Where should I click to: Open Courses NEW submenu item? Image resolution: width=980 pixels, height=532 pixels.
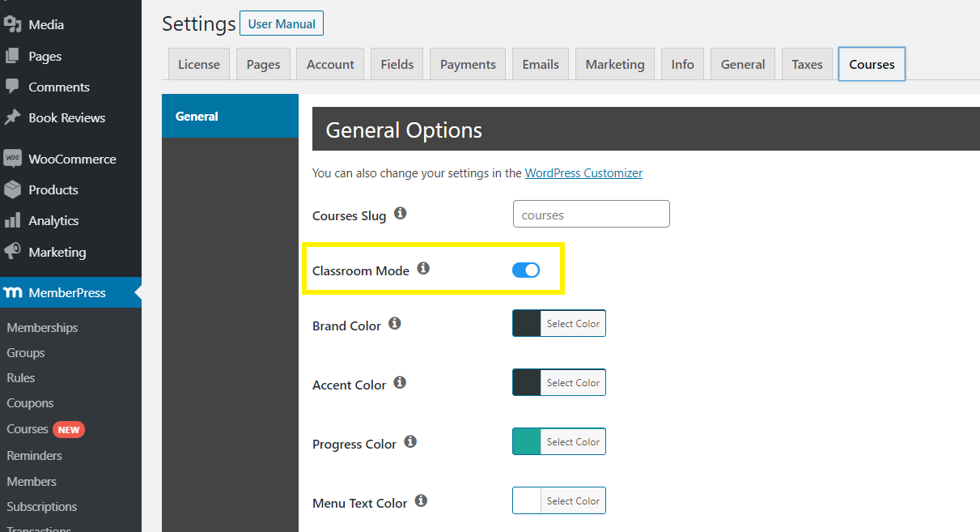tap(45, 429)
